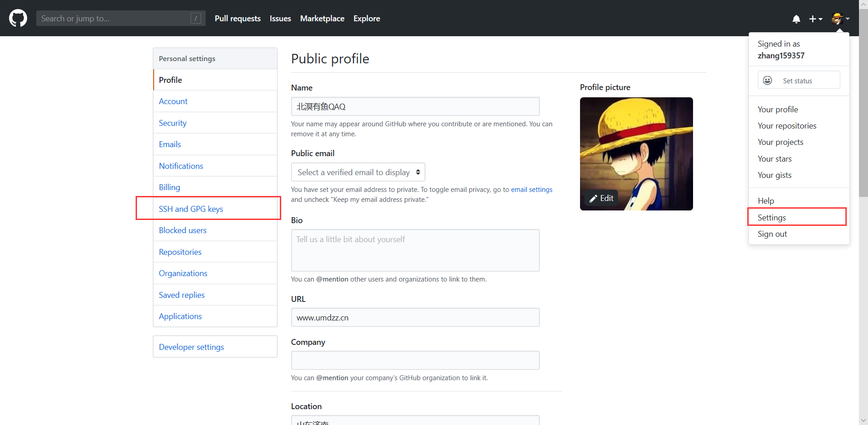
Task: Select Profile in settings sidebar
Action: 215,80
